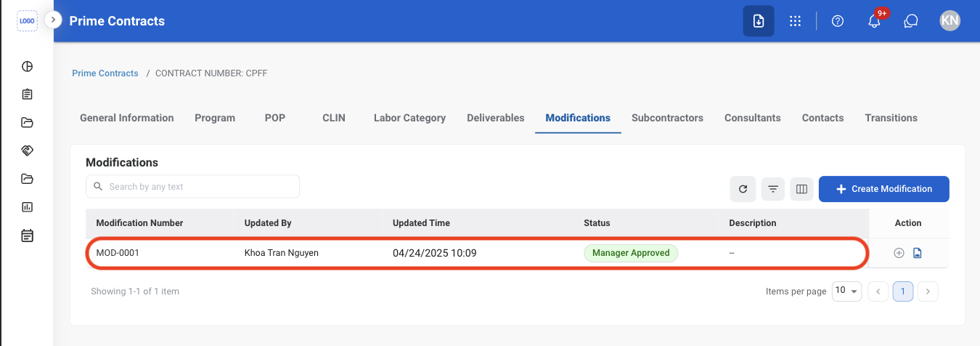Viewport: 980px width, 346px height.
Task: Click the Prime Contracts breadcrumb link
Action: coord(105,73)
